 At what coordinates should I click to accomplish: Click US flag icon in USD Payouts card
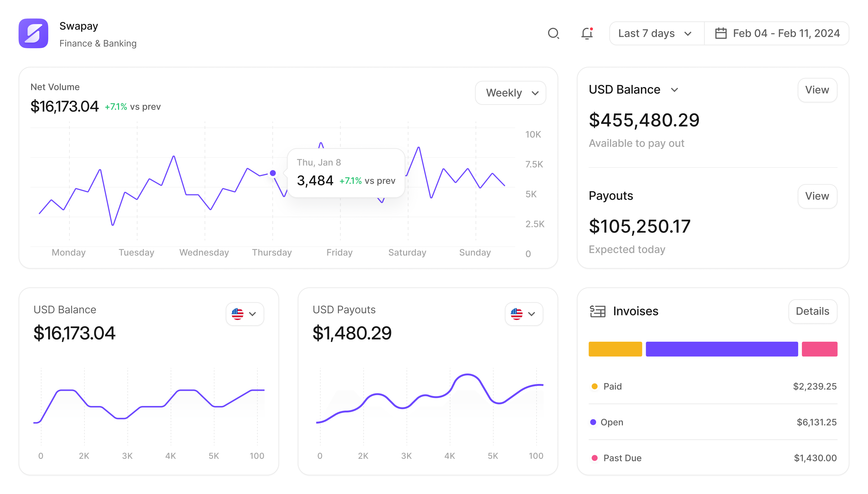[517, 314]
